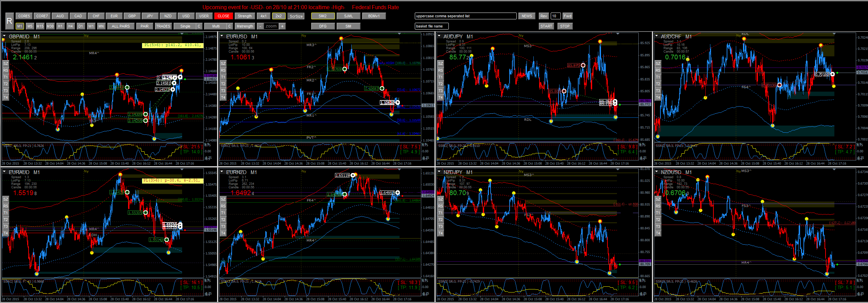The width and height of the screenshot is (868, 303).
Task: Select T1 on the AUDJPY chart
Action: tap(441, 77)
